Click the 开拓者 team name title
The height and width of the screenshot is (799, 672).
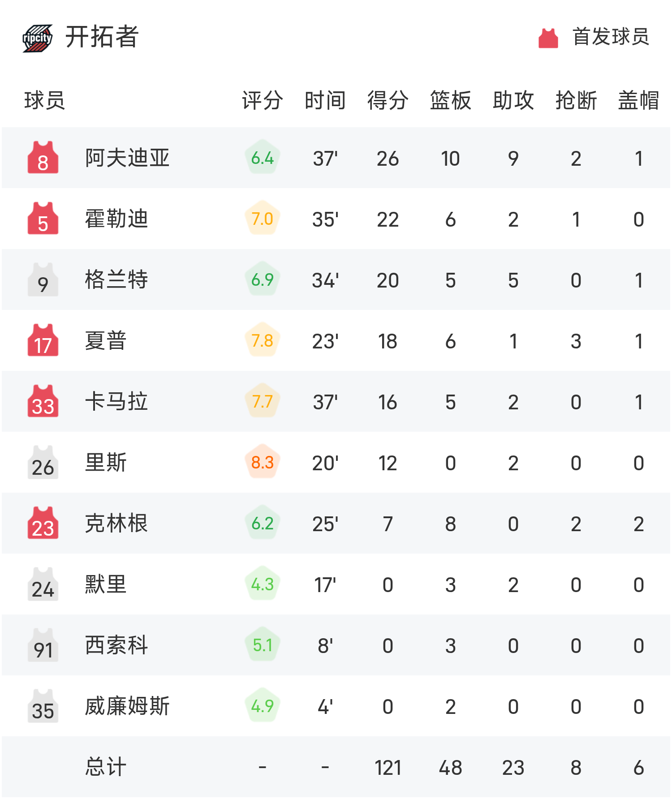(102, 37)
